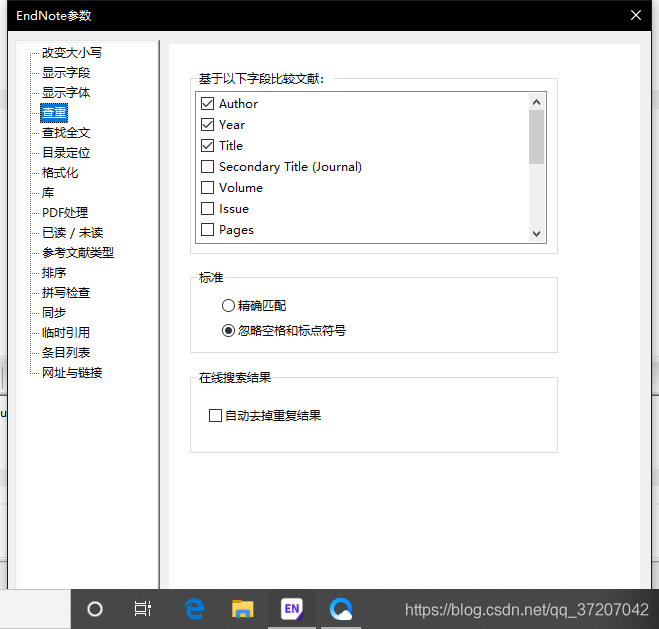Open 参考文献类型 settings
The image size is (659, 629).
pyautogui.click(x=78, y=253)
